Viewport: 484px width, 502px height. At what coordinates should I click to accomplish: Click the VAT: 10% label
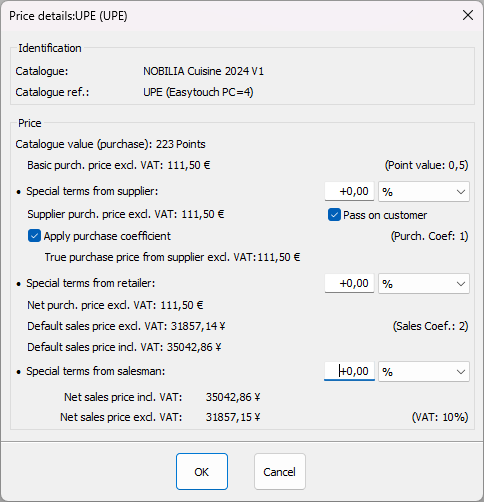pos(440,417)
